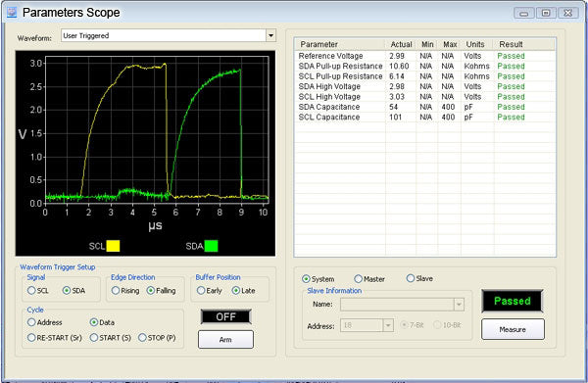Open the slave Address dropdown
588x383 pixels.
point(388,325)
